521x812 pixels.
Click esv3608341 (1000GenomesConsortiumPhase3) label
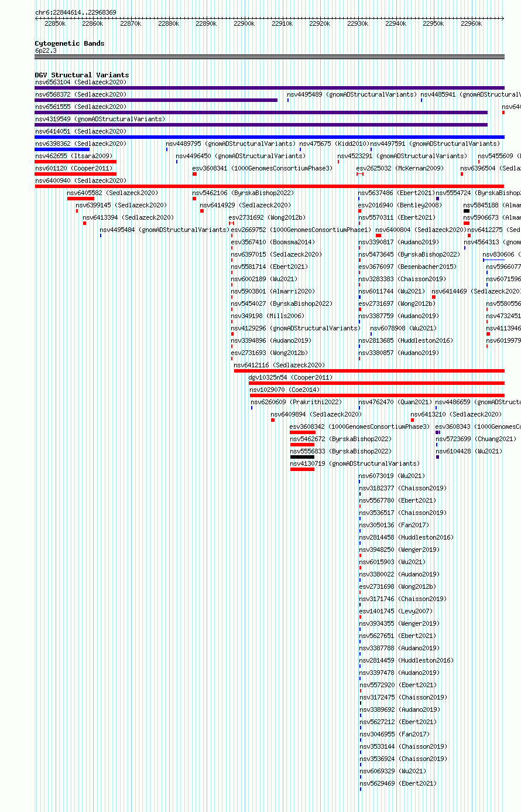pyautogui.click(x=262, y=168)
